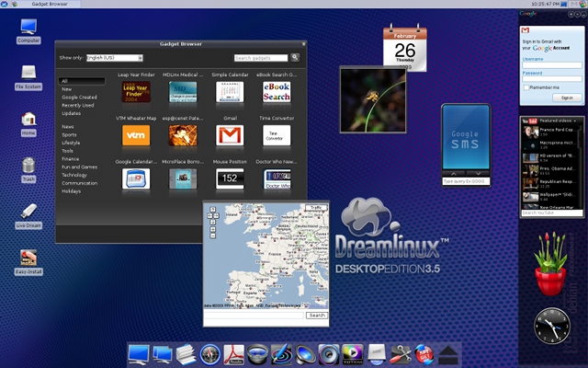Open the Trash desktop icon

(28, 166)
